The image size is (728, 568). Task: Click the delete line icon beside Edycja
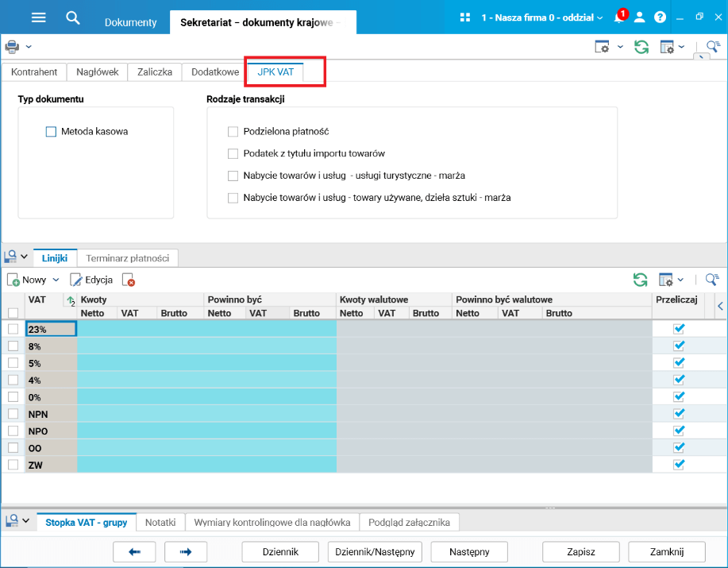pos(129,280)
